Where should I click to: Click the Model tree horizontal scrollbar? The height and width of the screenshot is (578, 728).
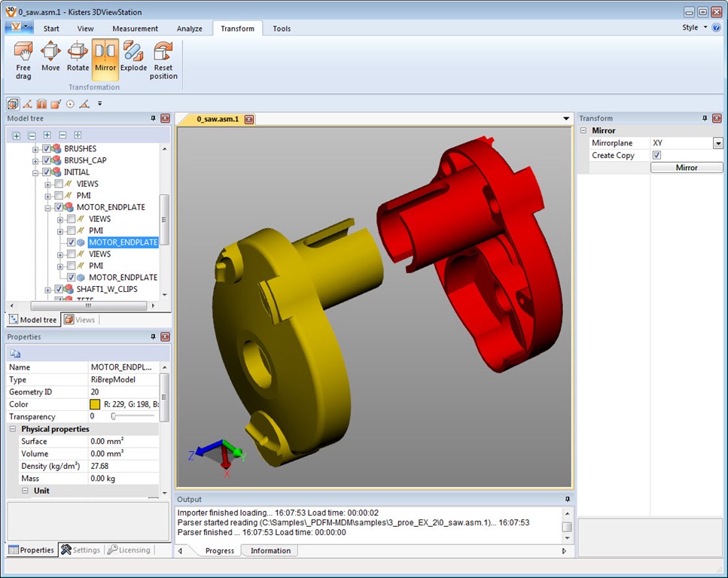pos(88,306)
